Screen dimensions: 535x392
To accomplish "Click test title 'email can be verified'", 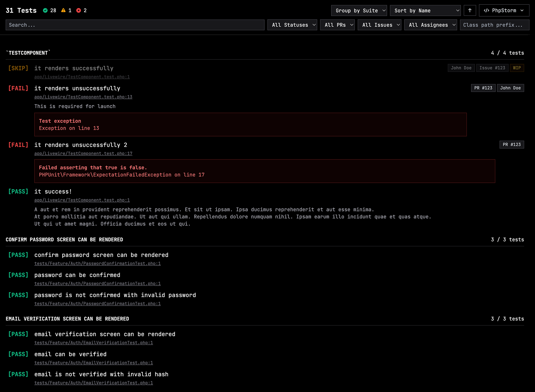I will click(70, 354).
